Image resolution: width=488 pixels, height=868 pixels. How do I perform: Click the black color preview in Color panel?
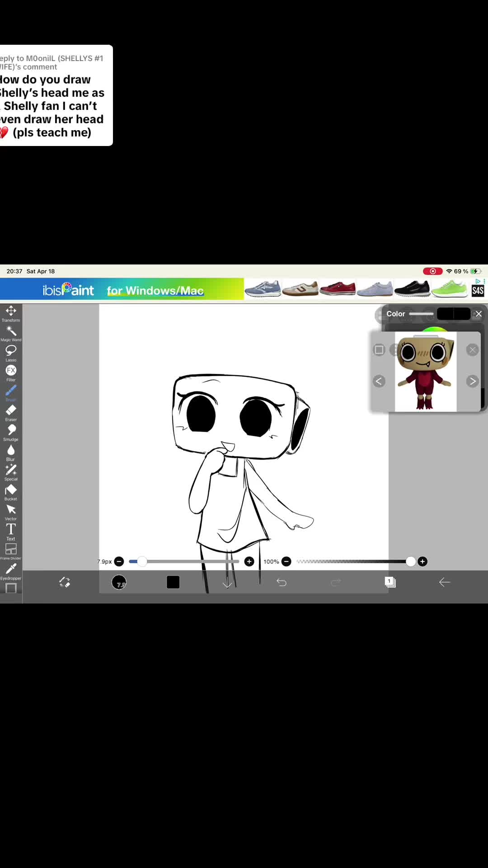[x=453, y=314]
